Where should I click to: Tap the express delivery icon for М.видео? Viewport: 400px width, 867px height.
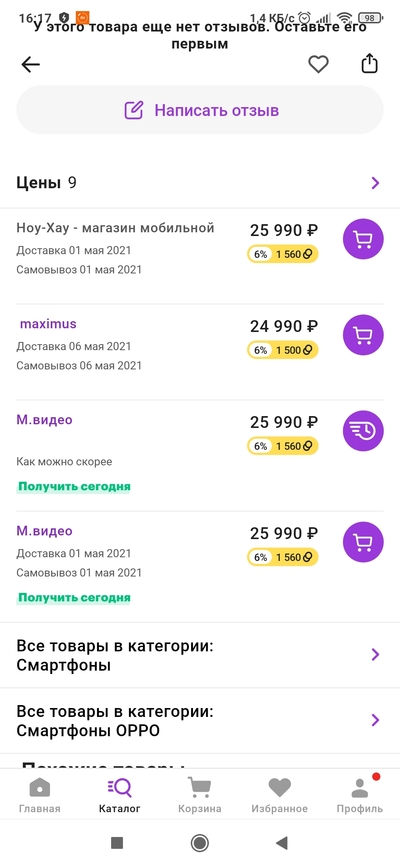pos(363,431)
